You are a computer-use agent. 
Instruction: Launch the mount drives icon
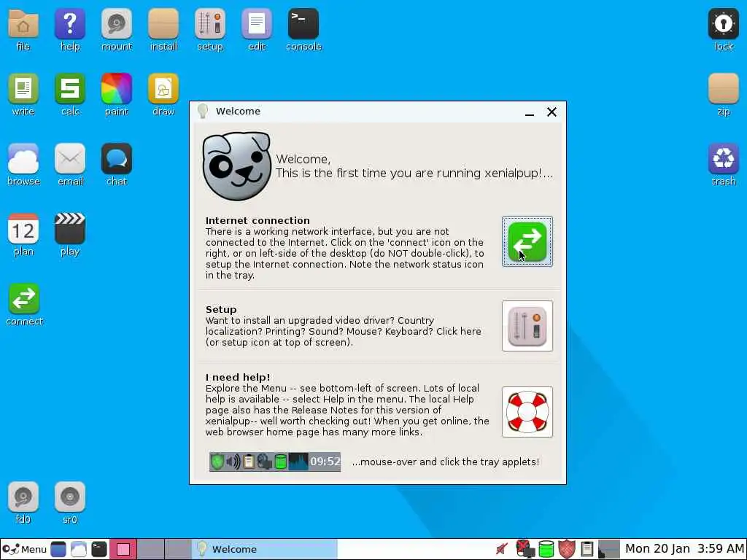[116, 24]
